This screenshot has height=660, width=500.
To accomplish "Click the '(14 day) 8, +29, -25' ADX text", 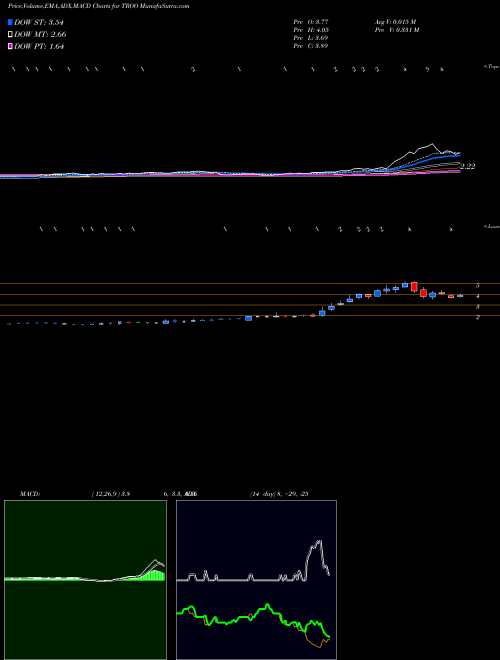I will (x=279, y=494).
